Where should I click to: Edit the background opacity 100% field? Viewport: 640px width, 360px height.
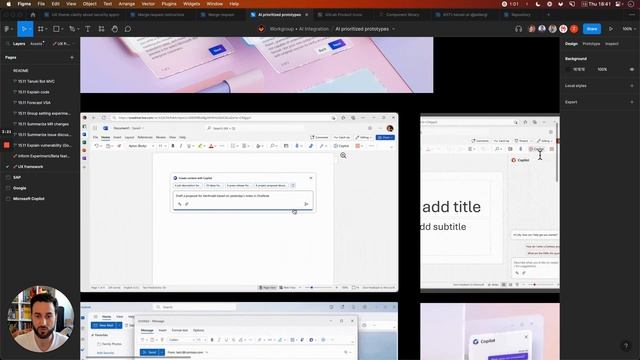[x=602, y=69]
